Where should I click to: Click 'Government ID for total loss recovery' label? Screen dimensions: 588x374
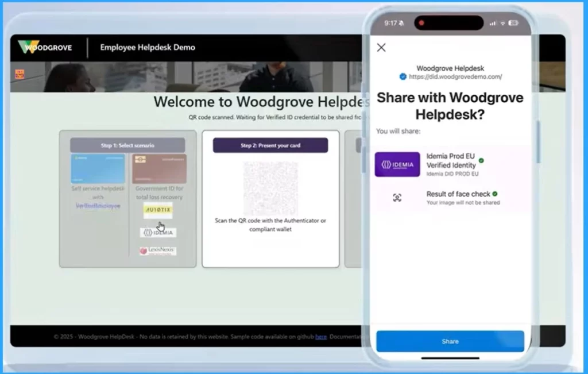click(x=160, y=193)
